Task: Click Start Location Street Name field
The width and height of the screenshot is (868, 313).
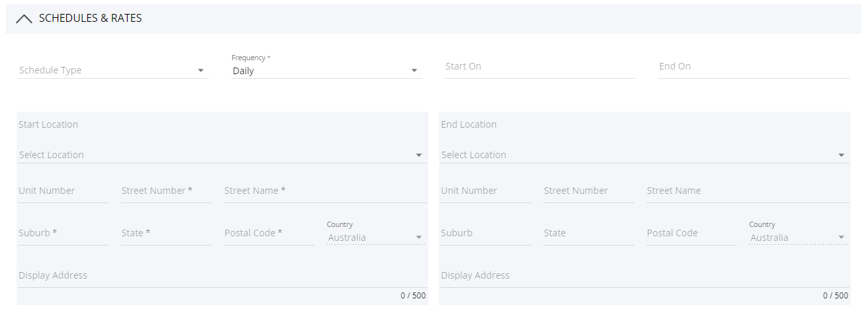Action: point(325,191)
